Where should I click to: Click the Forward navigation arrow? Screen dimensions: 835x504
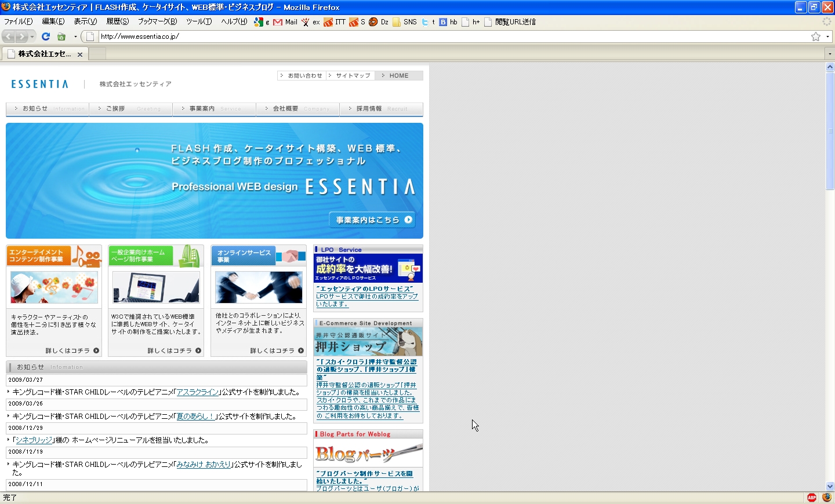(x=21, y=36)
